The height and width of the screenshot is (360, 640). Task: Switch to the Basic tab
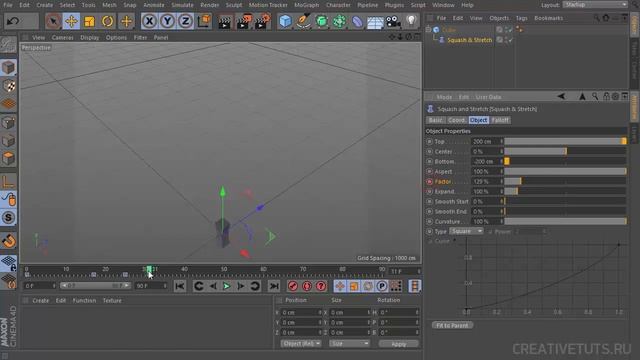point(435,120)
